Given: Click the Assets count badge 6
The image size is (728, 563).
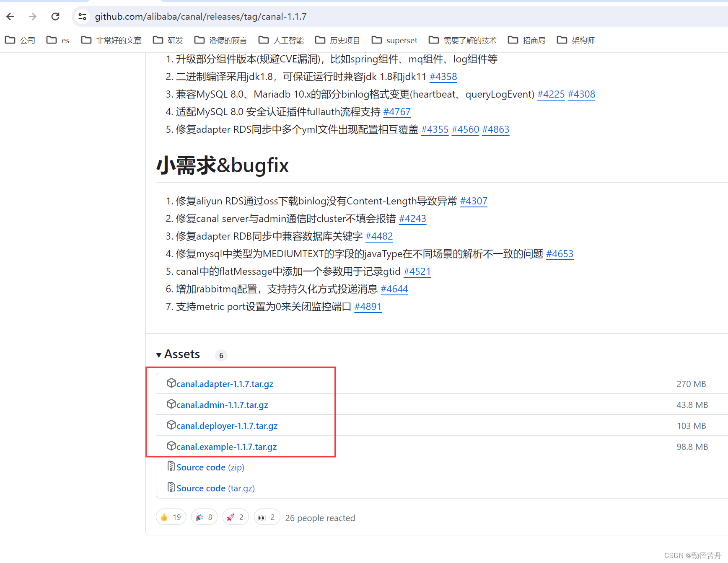Looking at the screenshot, I should coord(221,355).
